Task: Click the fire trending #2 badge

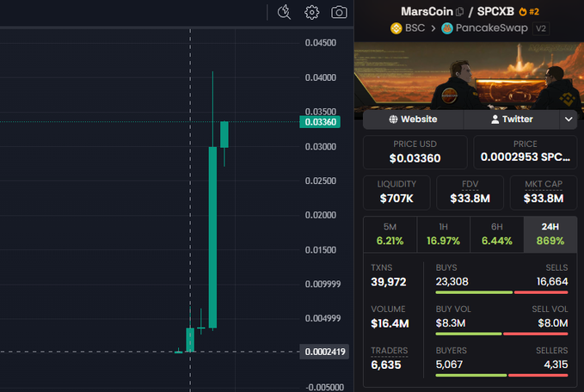Action: point(529,11)
